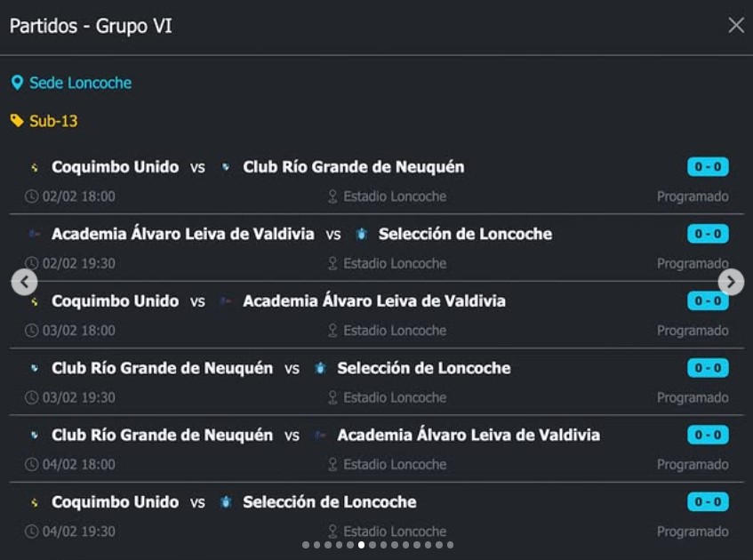753x560 pixels.
Task: Go to the next group slide arrow
Action: 731,283
